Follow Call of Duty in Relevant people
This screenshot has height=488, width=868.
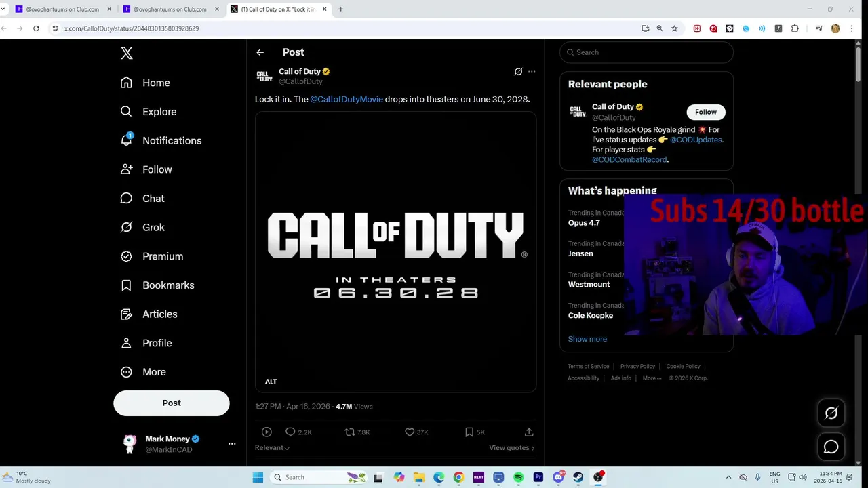[705, 112]
